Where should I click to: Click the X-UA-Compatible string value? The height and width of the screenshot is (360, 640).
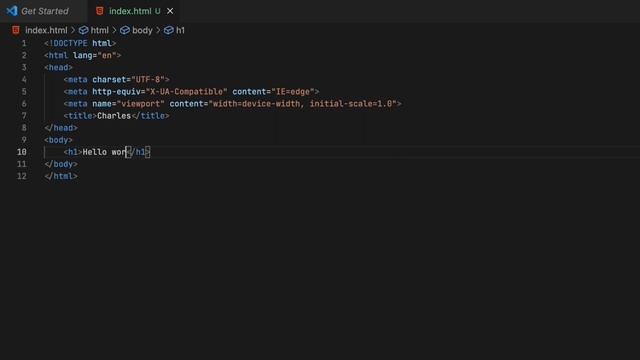pyautogui.click(x=186, y=92)
